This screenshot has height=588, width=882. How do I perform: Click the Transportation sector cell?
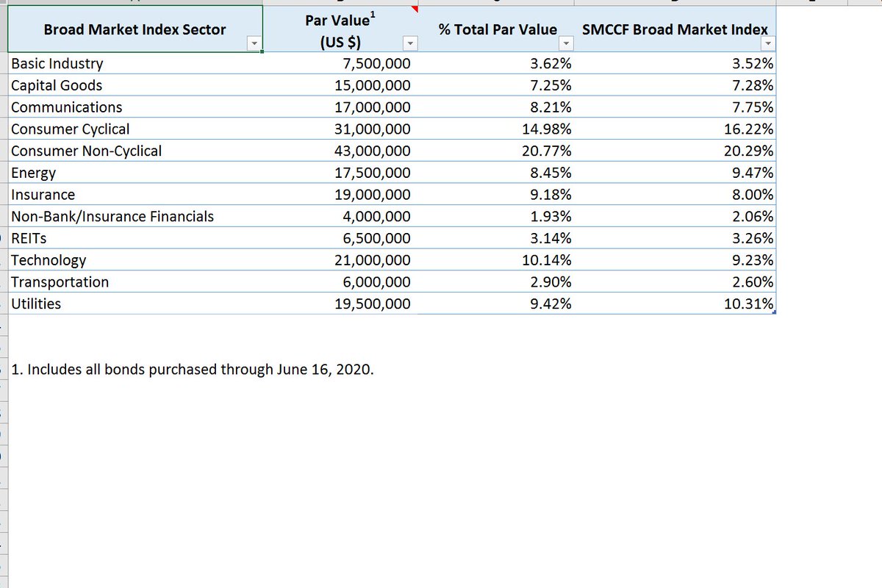coord(136,282)
